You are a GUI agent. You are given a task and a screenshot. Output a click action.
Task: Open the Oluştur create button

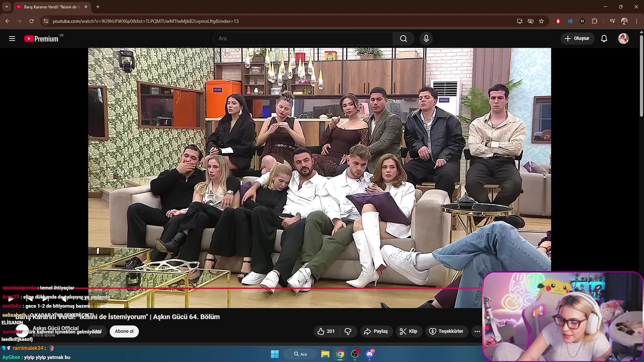tap(578, 38)
